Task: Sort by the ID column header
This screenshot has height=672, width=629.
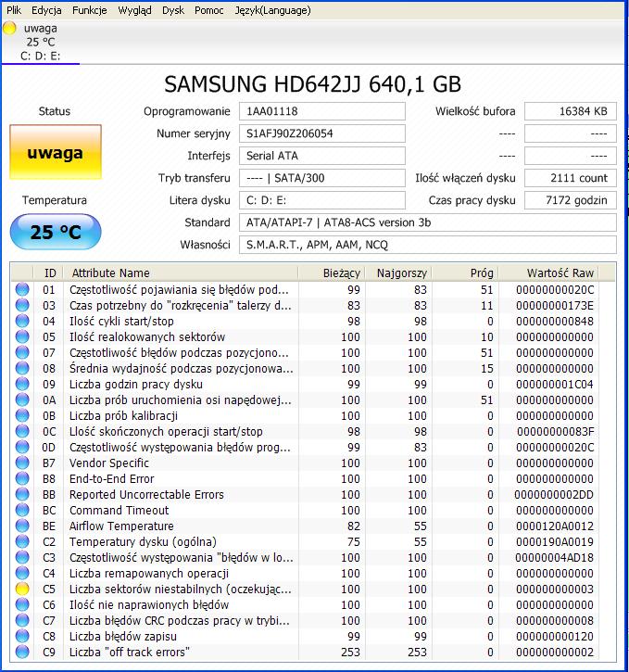Action: point(48,273)
